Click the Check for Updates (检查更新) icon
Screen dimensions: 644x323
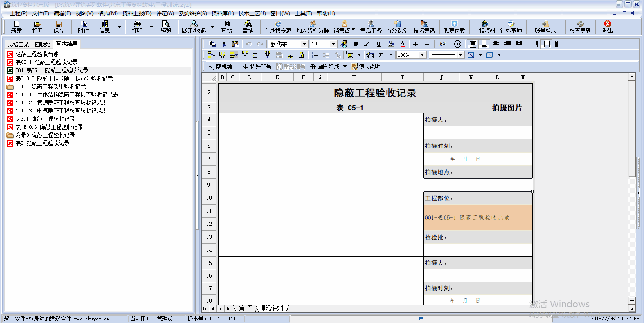point(580,27)
